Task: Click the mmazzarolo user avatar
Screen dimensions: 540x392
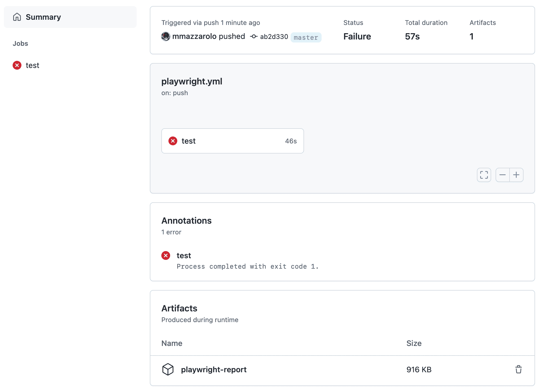Action: coord(166,36)
